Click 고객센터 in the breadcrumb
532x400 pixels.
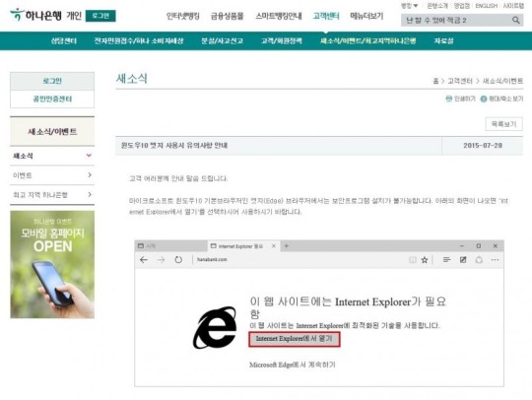click(460, 81)
